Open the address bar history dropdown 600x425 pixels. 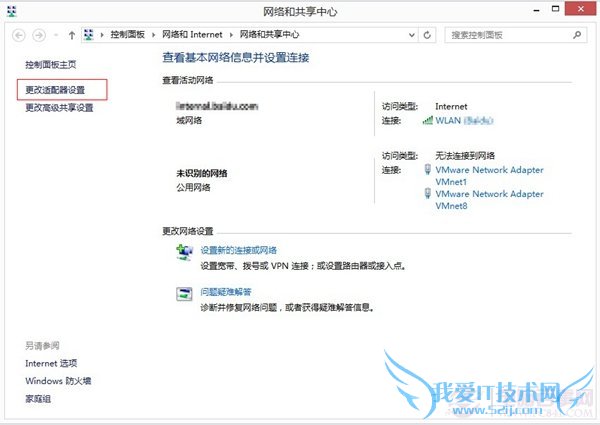point(412,35)
